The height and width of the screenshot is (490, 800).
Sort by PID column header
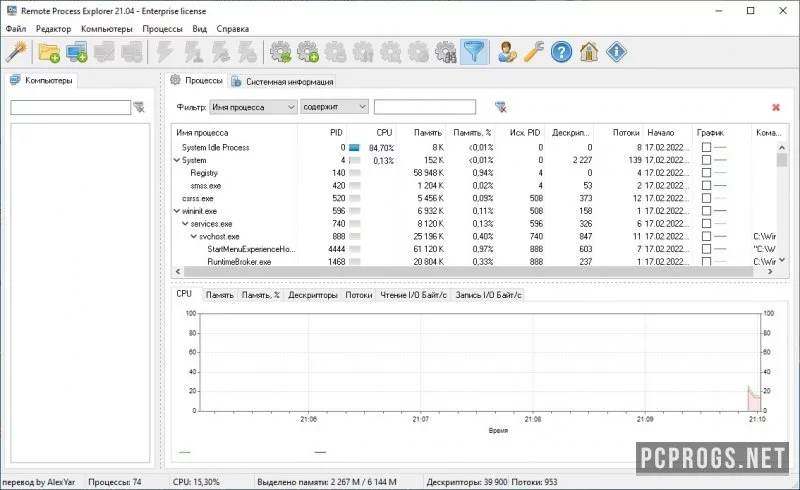322,133
